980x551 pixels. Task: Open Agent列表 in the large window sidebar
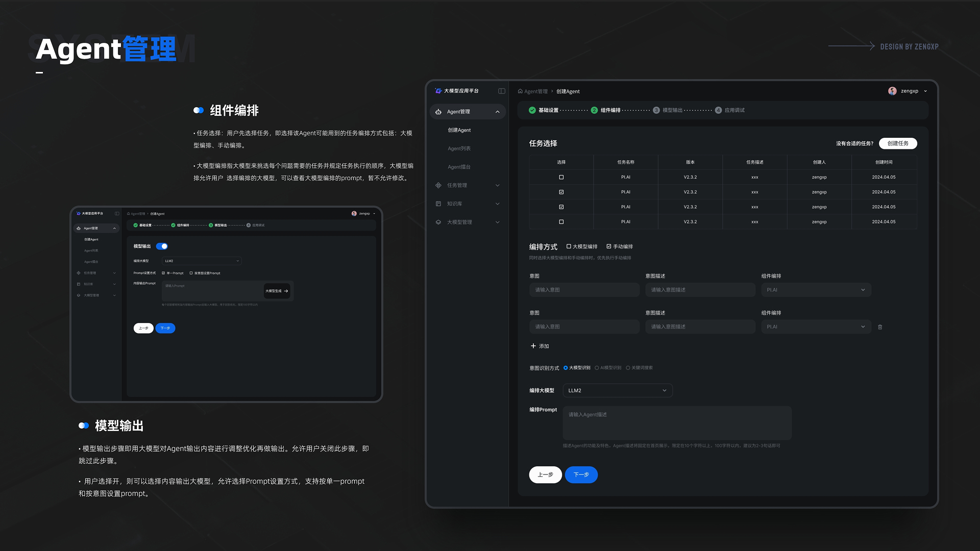click(x=459, y=148)
